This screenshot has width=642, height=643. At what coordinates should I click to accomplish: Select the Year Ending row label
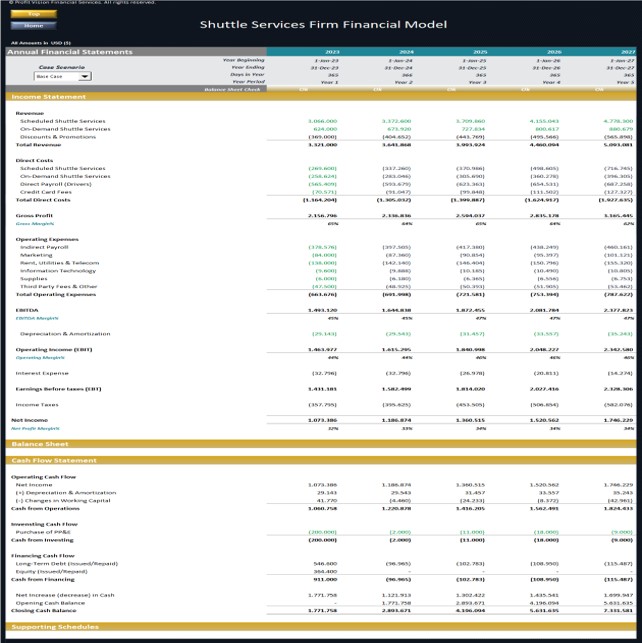coord(248,67)
